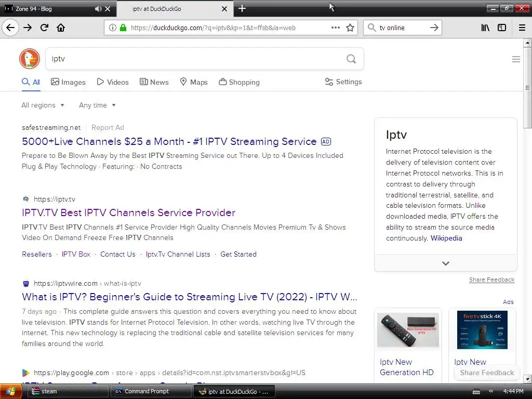This screenshot has width=532, height=399.
Task: Click the page scrollbar up arrow
Action: click(x=527, y=43)
